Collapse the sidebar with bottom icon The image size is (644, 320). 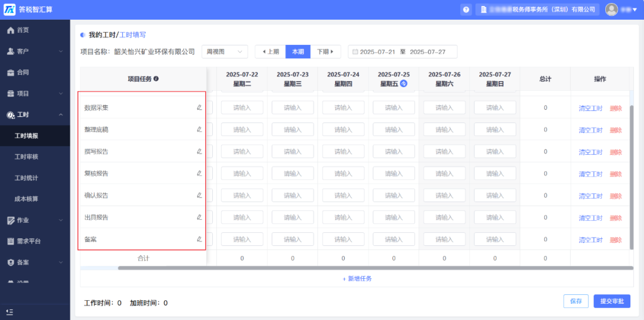pyautogui.click(x=9, y=312)
